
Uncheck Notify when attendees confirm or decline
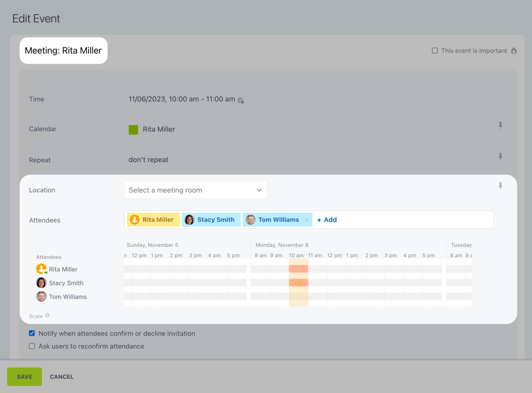[32, 333]
